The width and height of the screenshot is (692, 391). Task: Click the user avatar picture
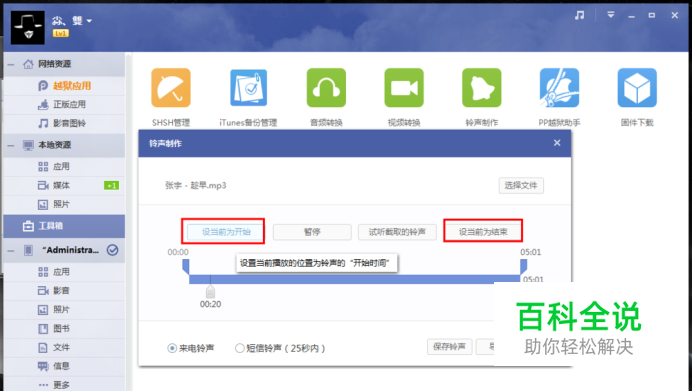click(28, 27)
